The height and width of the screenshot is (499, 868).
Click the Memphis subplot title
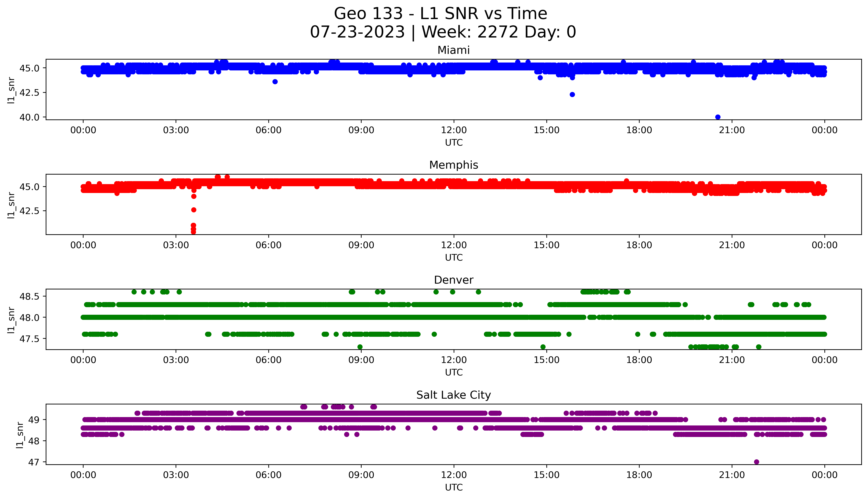coord(453,165)
